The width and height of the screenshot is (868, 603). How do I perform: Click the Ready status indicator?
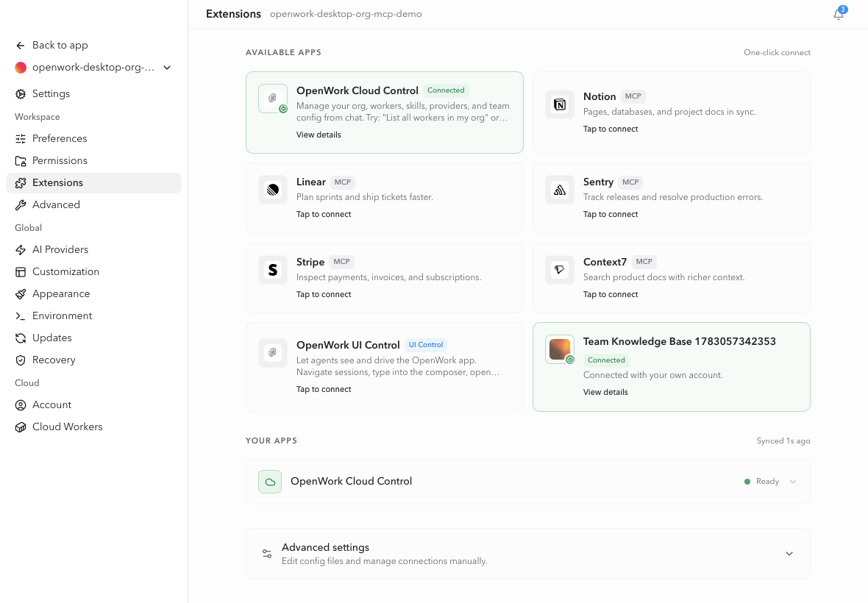click(x=762, y=482)
